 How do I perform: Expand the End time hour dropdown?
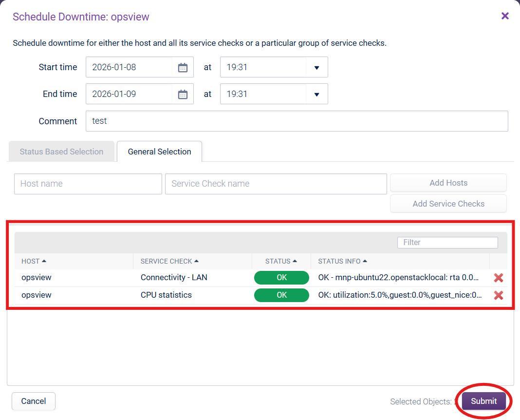coord(316,95)
